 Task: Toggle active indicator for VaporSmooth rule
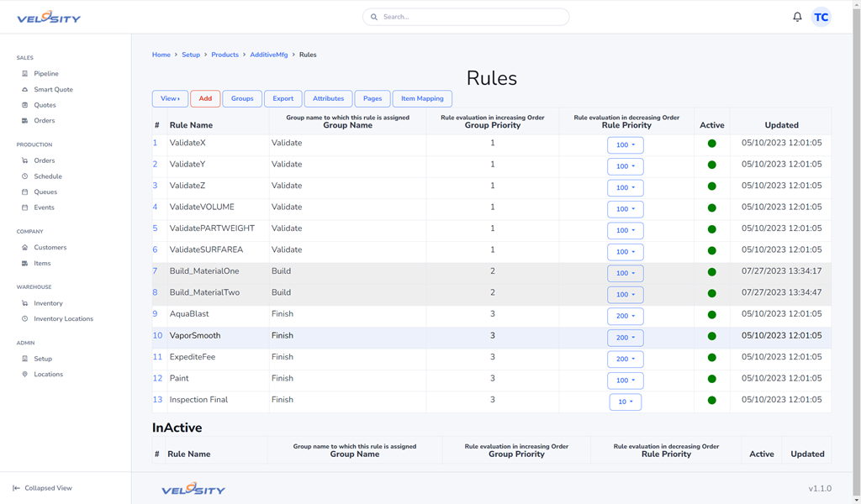pyautogui.click(x=711, y=336)
